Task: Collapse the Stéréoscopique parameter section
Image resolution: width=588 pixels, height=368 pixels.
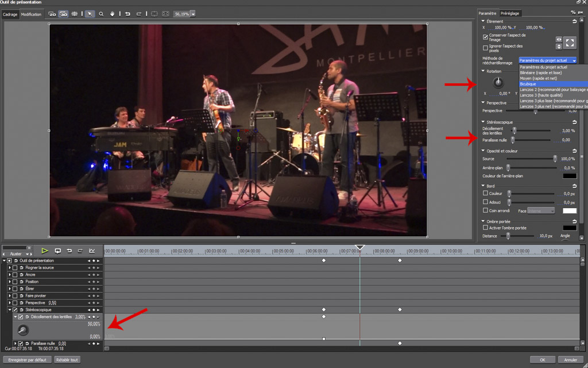Action: [483, 122]
